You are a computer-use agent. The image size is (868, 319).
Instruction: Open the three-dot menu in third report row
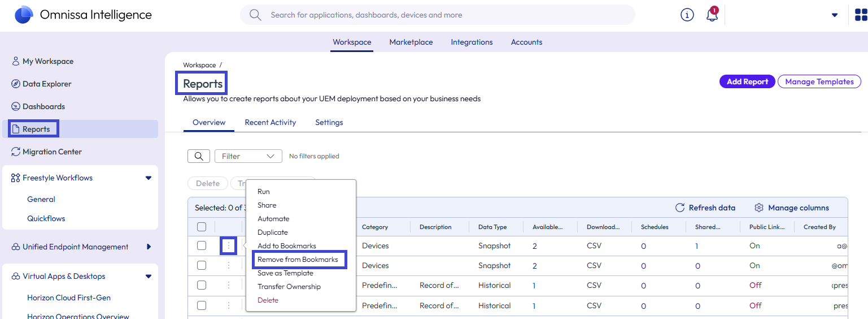coord(229,285)
